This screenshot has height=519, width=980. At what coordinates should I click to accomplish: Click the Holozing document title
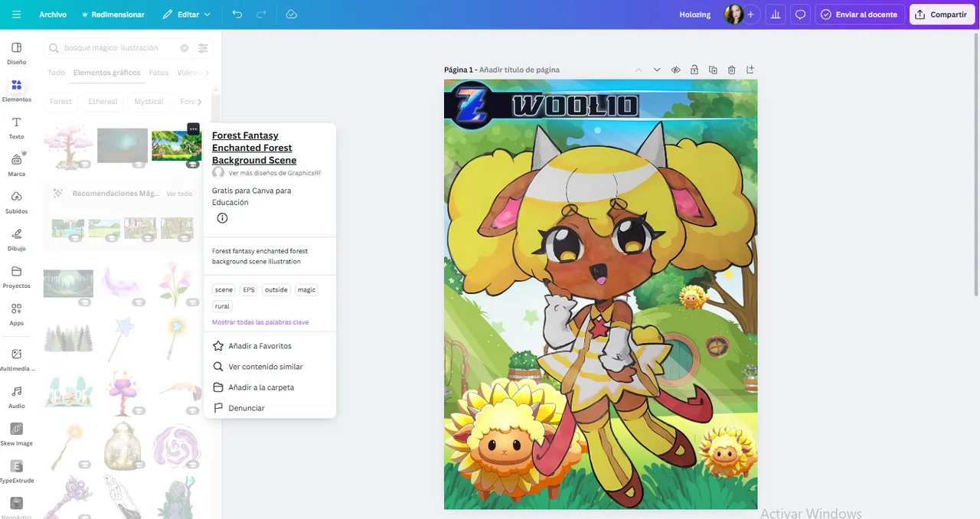click(x=695, y=15)
